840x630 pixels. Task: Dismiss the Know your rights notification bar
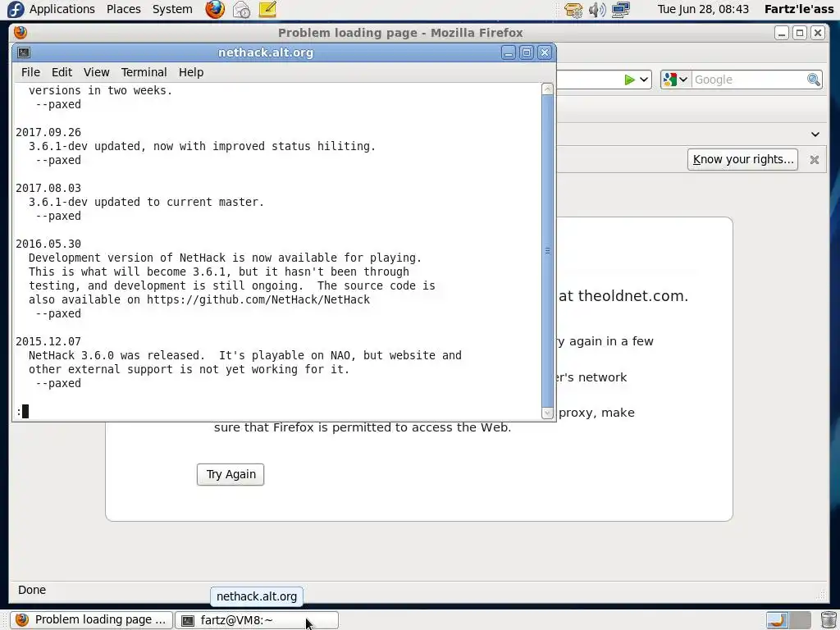[x=815, y=160]
